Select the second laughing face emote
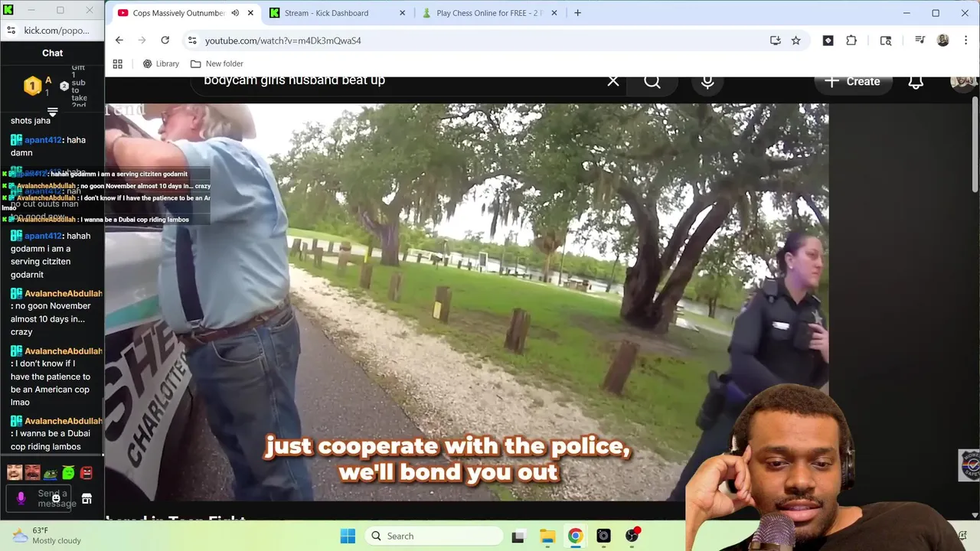This screenshot has width=980, height=551. [32, 472]
